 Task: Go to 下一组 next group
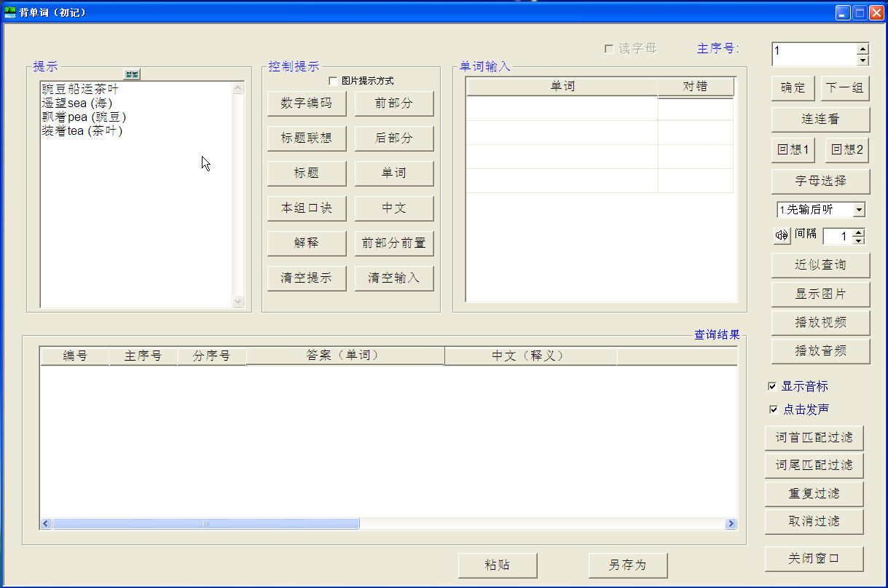845,88
